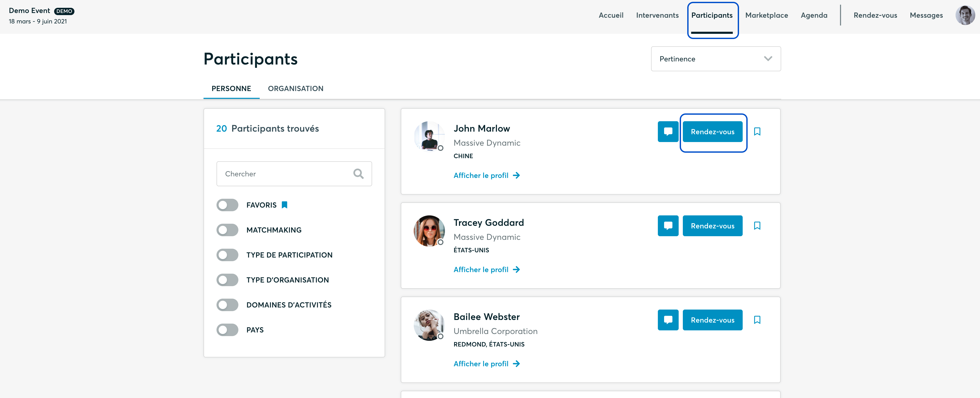Screen dimensions: 980x398
Task: Open Rendez-vous in the top navigation
Action: [x=875, y=15]
